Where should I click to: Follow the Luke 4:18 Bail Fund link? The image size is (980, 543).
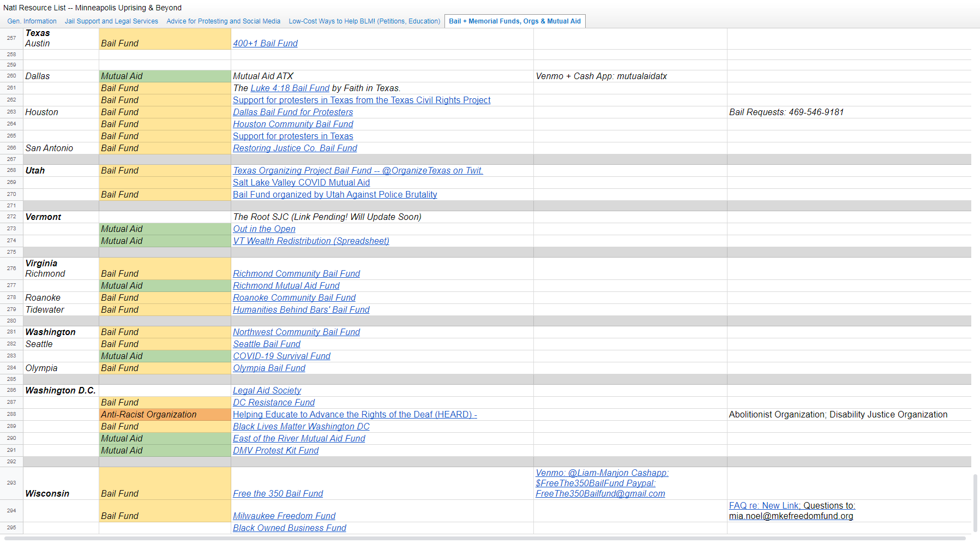[x=290, y=88]
